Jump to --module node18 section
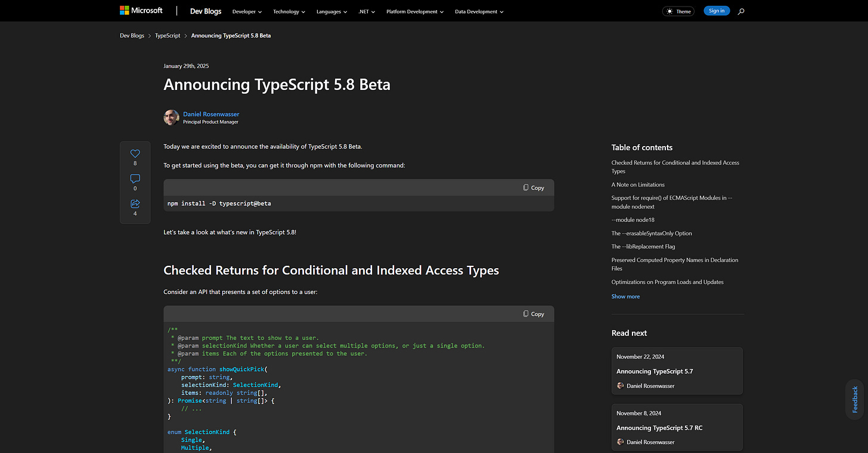Image resolution: width=868 pixels, height=453 pixels. pos(633,220)
